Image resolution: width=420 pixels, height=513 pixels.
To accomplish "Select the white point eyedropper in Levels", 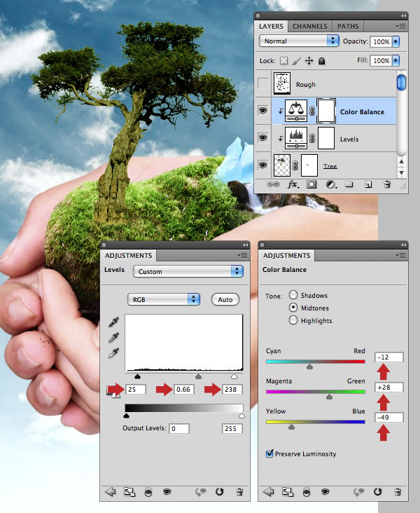I will coord(113,353).
